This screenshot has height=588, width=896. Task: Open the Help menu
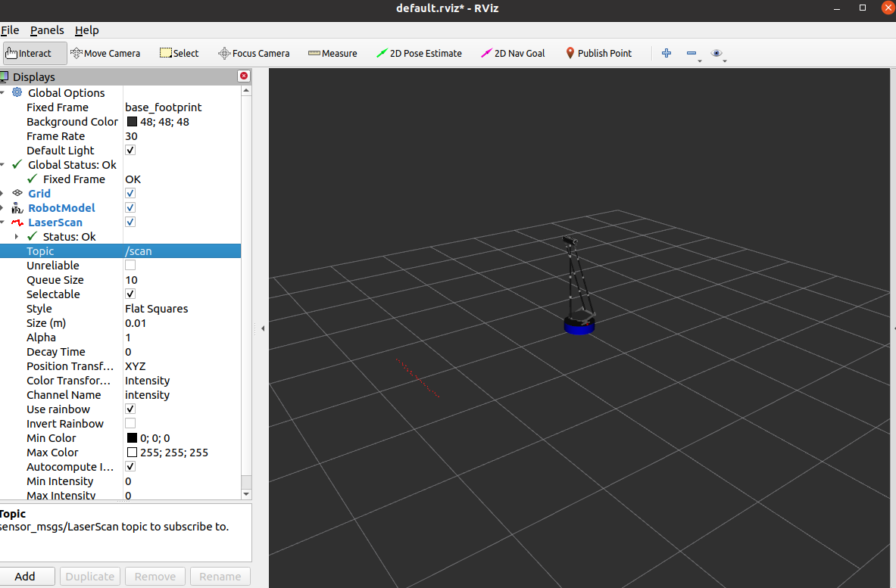[87, 30]
